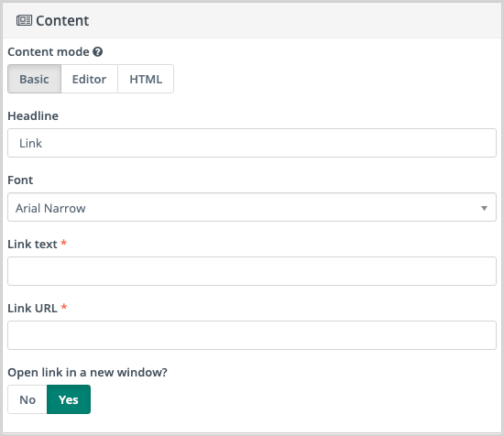Click the Font dropdown arrow
504x436 pixels.
[484, 208]
